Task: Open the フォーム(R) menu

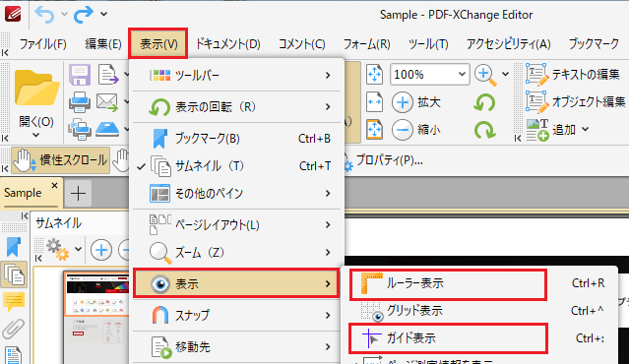Action: pyautogui.click(x=366, y=43)
